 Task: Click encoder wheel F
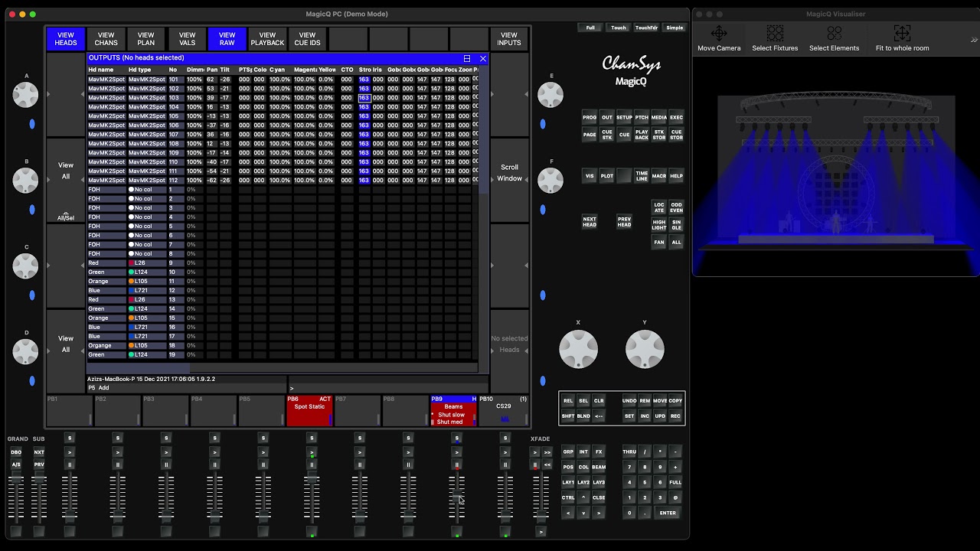[550, 180]
